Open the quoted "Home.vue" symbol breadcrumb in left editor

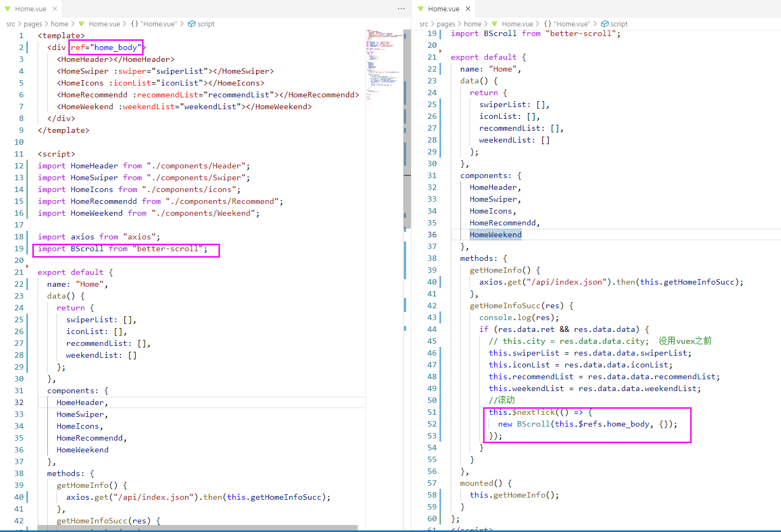coord(154,24)
